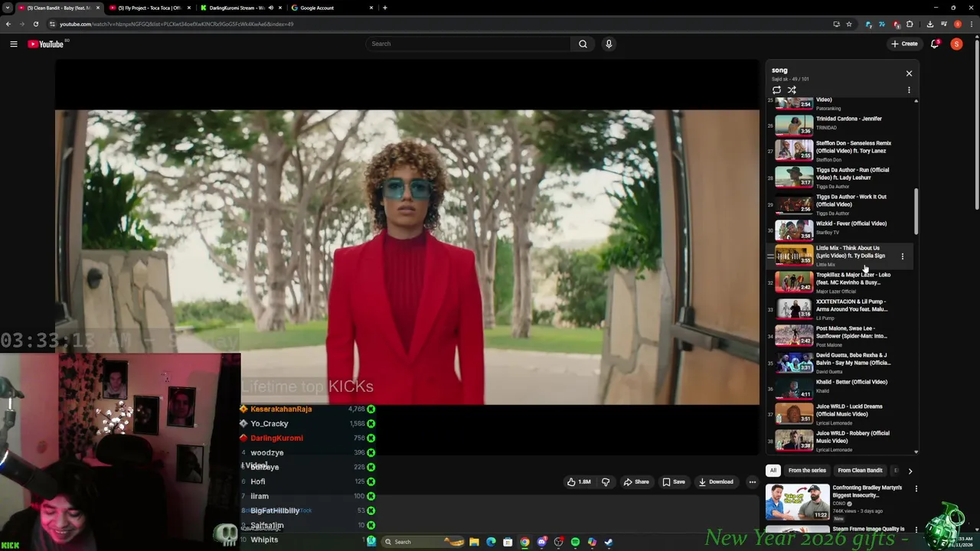This screenshot has width=980, height=551.
Task: Show more filter chips with right arrow
Action: (x=910, y=471)
